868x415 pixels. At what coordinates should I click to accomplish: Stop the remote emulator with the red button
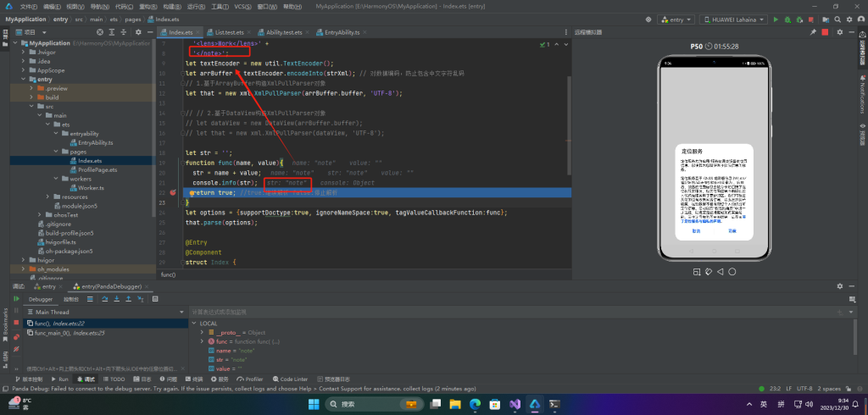[x=823, y=31]
